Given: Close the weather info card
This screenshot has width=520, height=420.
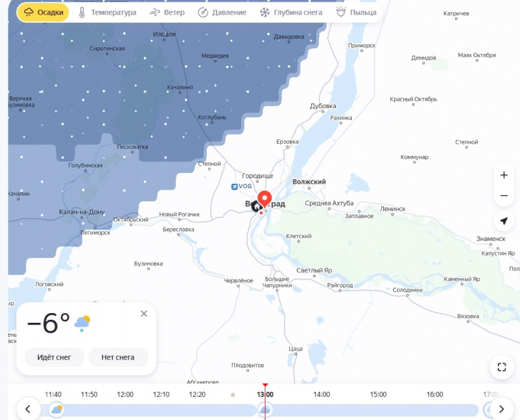Looking at the screenshot, I should (x=144, y=314).
